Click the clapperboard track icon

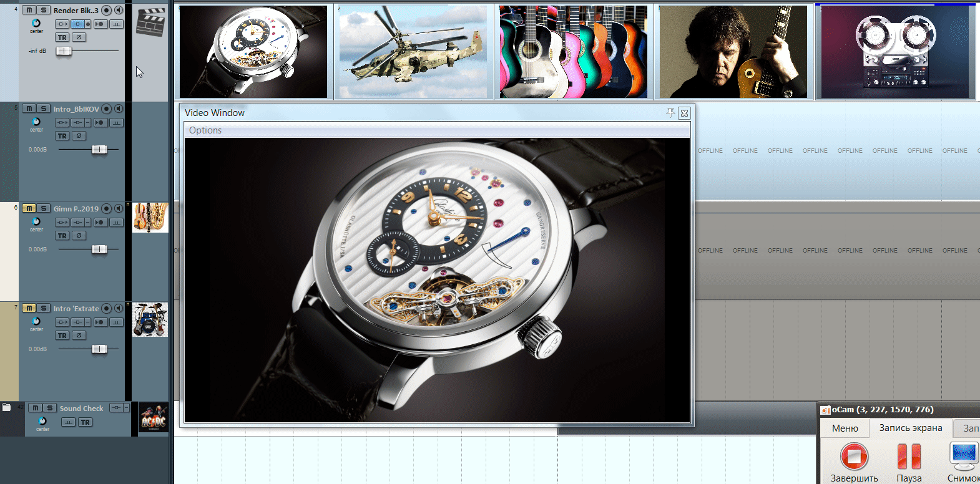click(150, 22)
